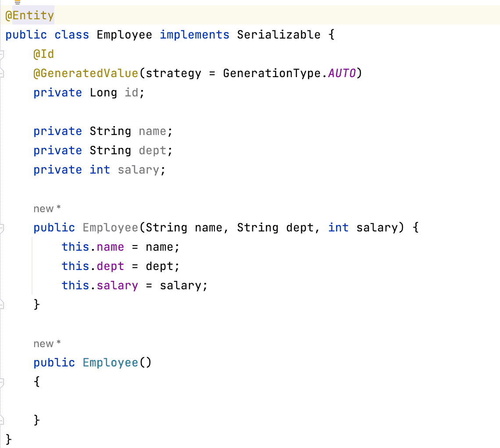This screenshot has height=448, width=500.
Task: Click 'dept' in this.dept assignment
Action: pos(111,266)
